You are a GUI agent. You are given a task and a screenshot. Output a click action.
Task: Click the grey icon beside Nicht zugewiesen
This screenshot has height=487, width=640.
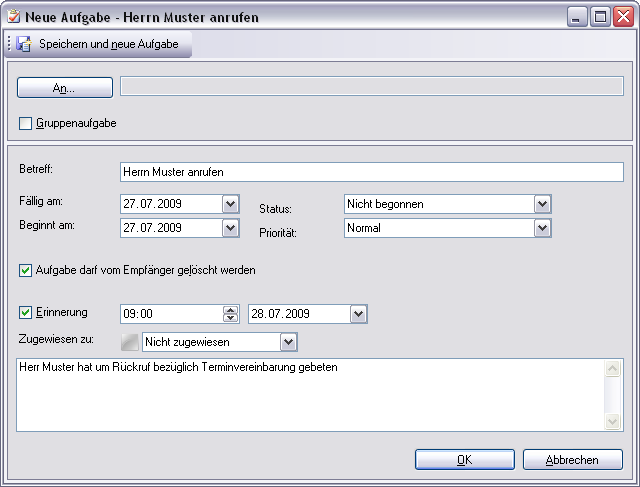pos(130,342)
